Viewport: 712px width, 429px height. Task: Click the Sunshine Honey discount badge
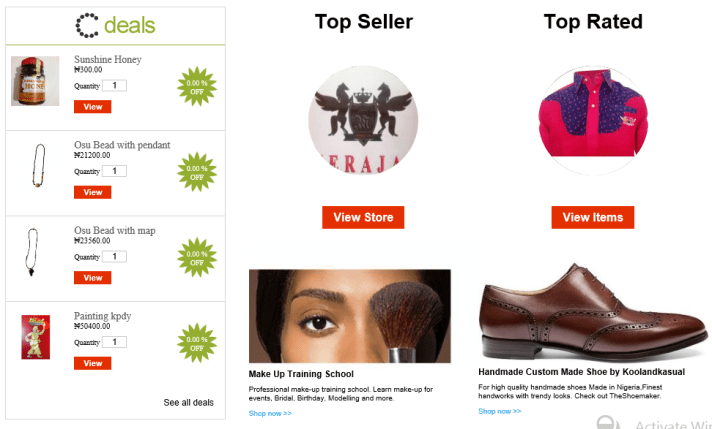coord(197,87)
